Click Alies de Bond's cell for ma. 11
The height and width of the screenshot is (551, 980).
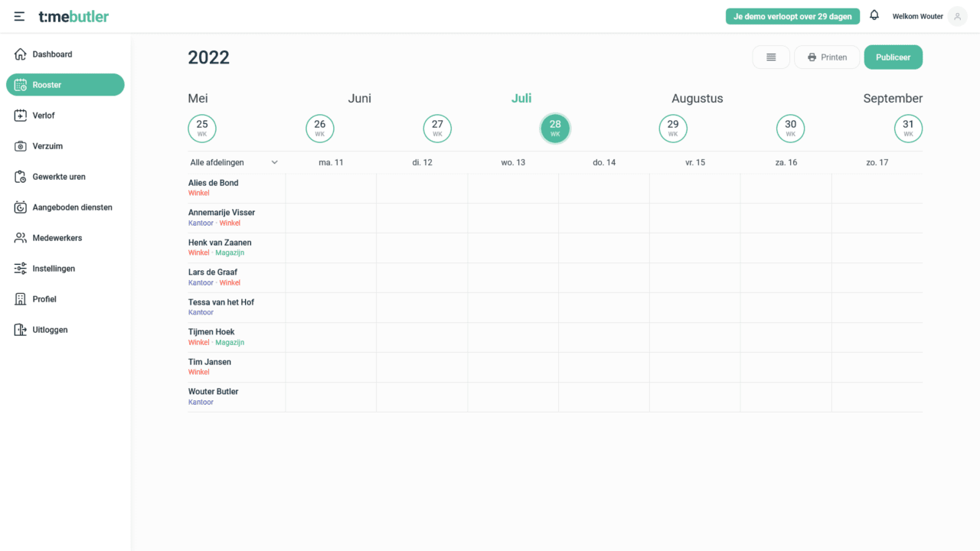[x=331, y=188]
